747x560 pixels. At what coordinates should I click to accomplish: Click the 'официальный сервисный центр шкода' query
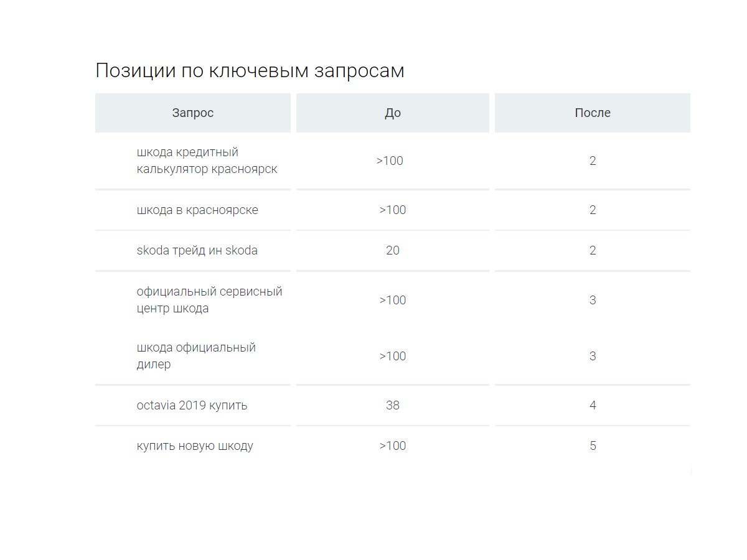click(x=209, y=300)
